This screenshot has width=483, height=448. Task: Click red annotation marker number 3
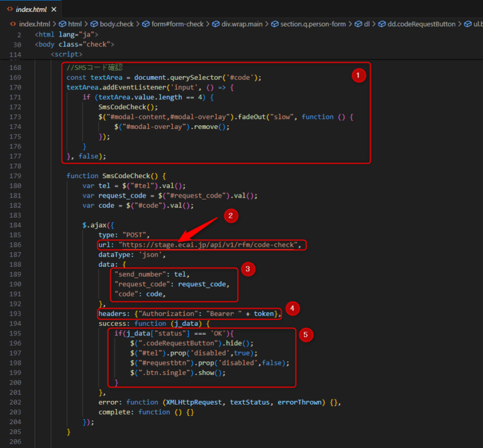click(248, 269)
